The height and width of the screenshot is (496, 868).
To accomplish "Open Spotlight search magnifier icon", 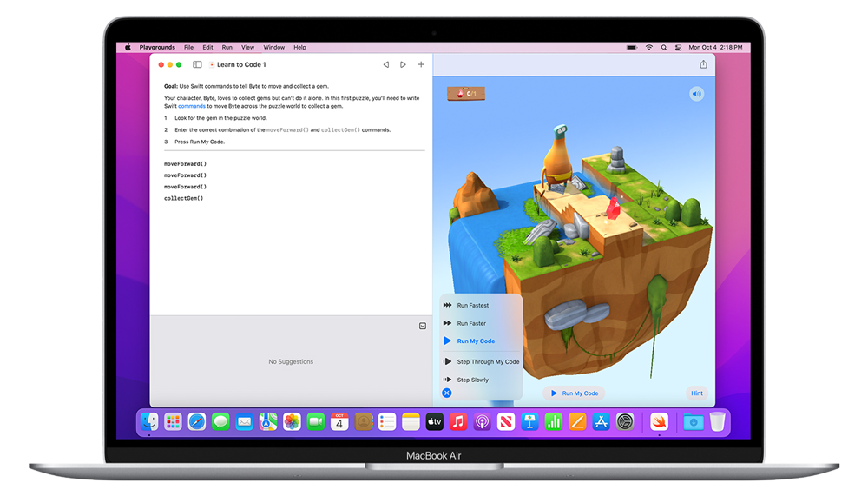I will tap(664, 47).
